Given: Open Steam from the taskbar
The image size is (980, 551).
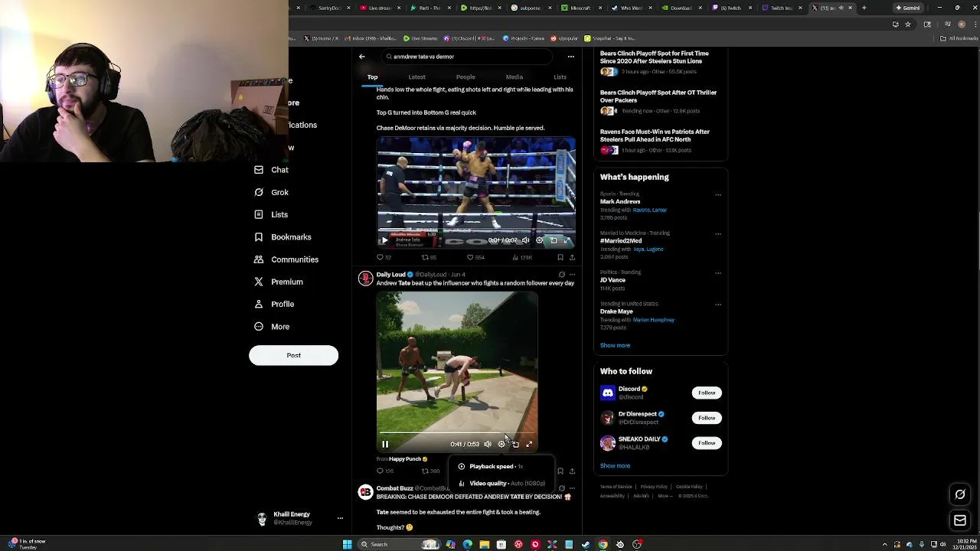Looking at the screenshot, I should 586,544.
